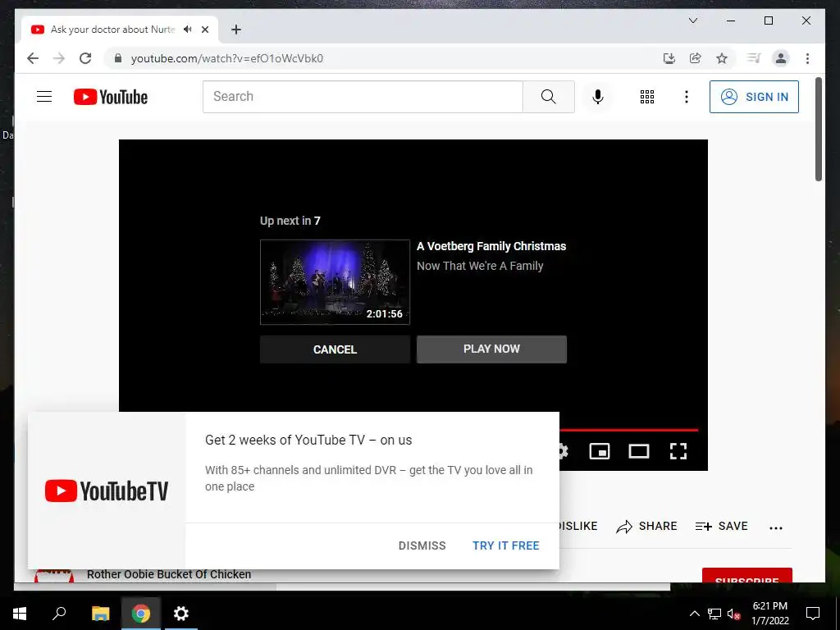Image resolution: width=840 pixels, height=630 pixels.
Task: Show hidden system tray icons
Action: coord(694,614)
